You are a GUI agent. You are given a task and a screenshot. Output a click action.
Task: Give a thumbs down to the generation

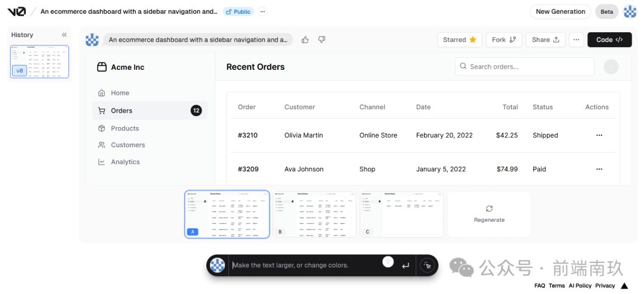point(321,40)
